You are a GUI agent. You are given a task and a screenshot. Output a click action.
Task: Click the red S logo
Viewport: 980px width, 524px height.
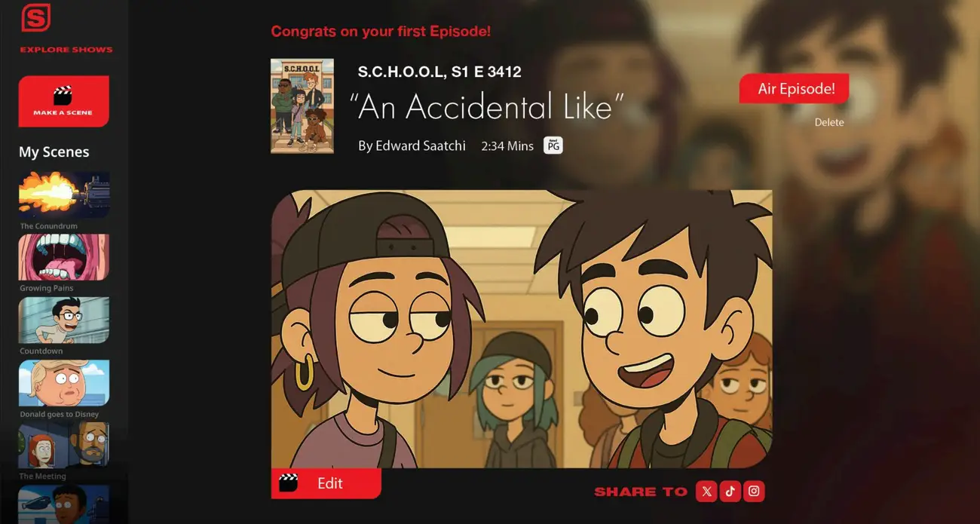coord(35,18)
